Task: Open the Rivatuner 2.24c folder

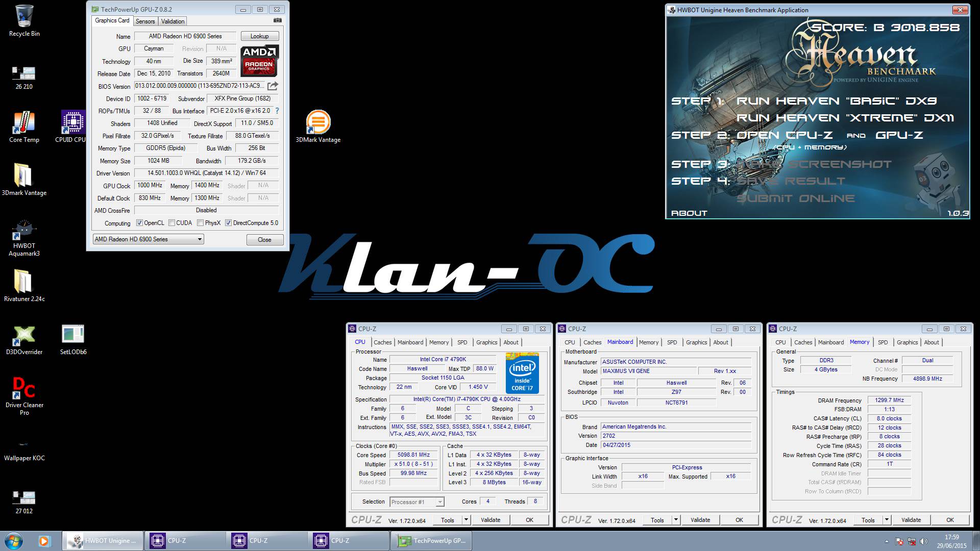Action: pyautogui.click(x=24, y=286)
